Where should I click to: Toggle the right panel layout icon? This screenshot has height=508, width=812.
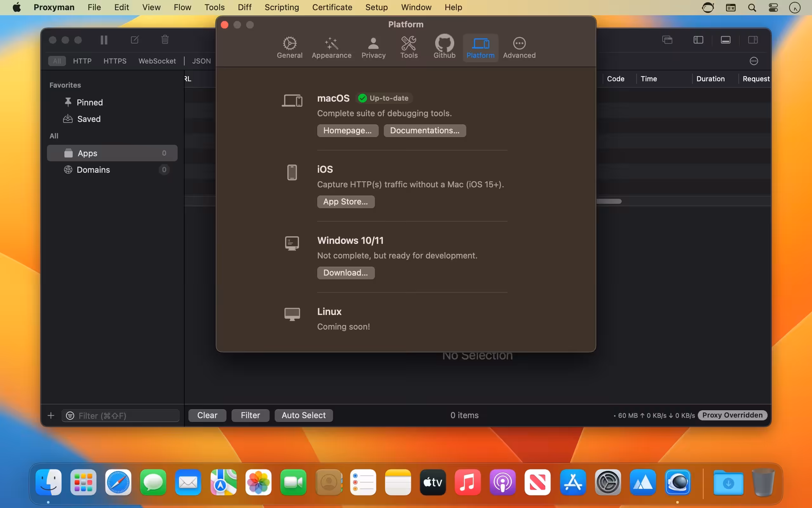pyautogui.click(x=753, y=40)
